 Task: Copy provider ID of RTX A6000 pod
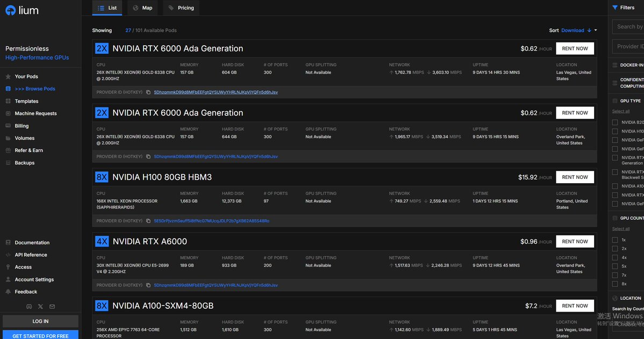coord(148,285)
